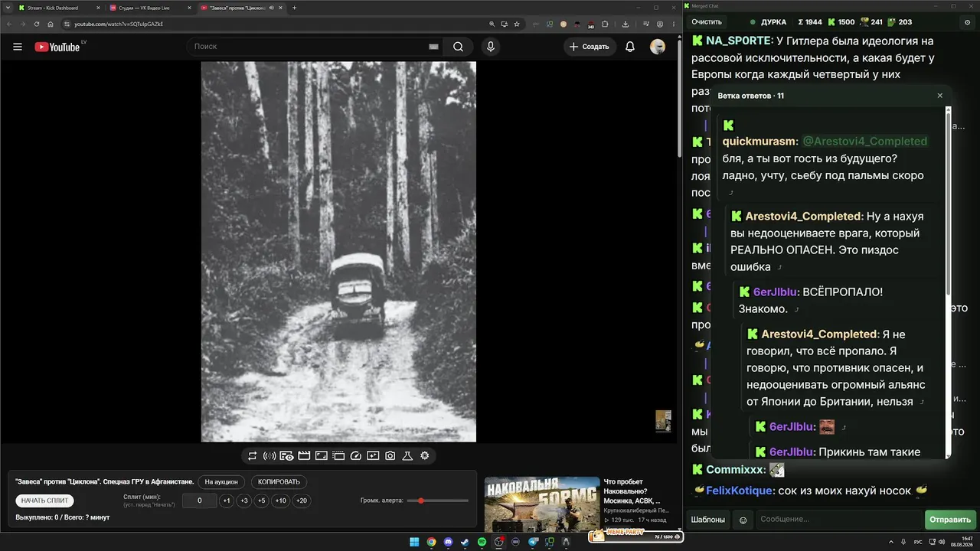Viewport: 980px width, 551px height.
Task: Click the Отправить send button
Action: point(950,520)
